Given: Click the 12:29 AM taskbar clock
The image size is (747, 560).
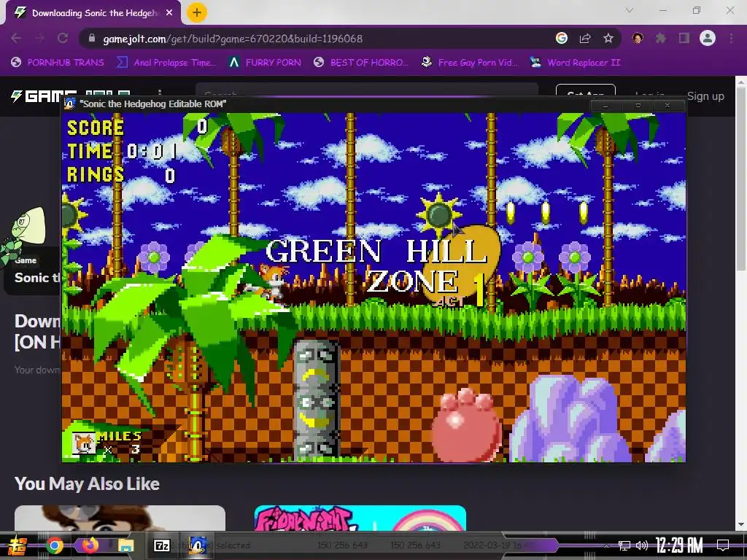Looking at the screenshot, I should (x=679, y=545).
